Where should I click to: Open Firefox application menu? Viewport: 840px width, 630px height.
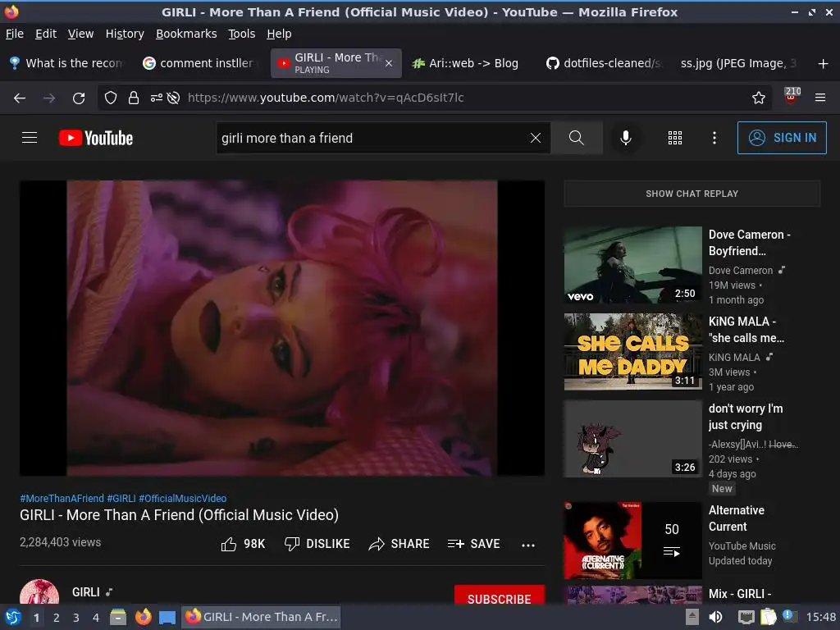coord(820,98)
